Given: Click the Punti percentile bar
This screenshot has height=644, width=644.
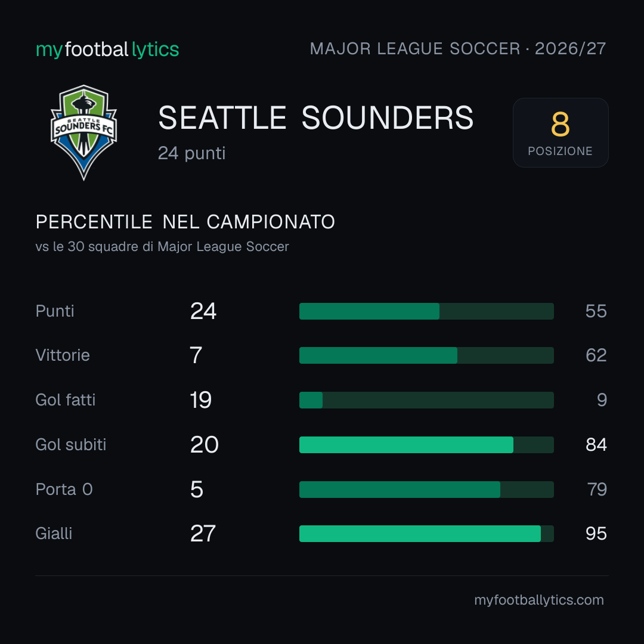Looking at the screenshot, I should pos(426,311).
